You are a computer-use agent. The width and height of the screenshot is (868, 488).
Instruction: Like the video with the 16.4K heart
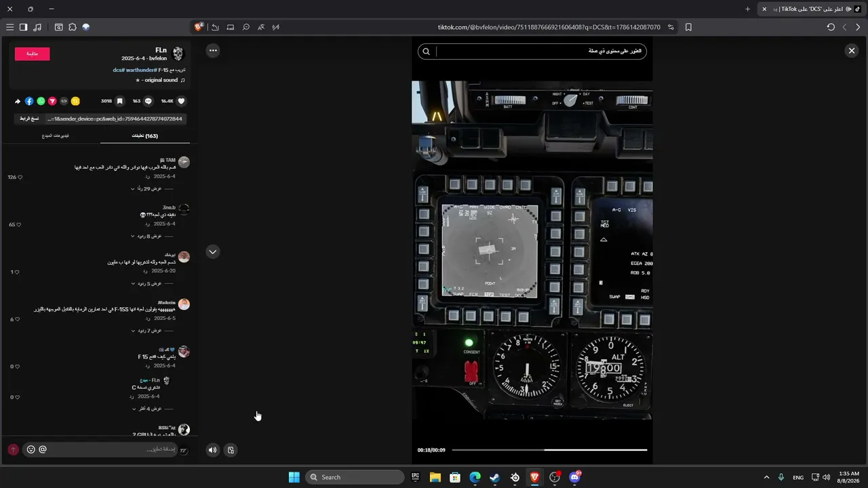[x=181, y=101]
